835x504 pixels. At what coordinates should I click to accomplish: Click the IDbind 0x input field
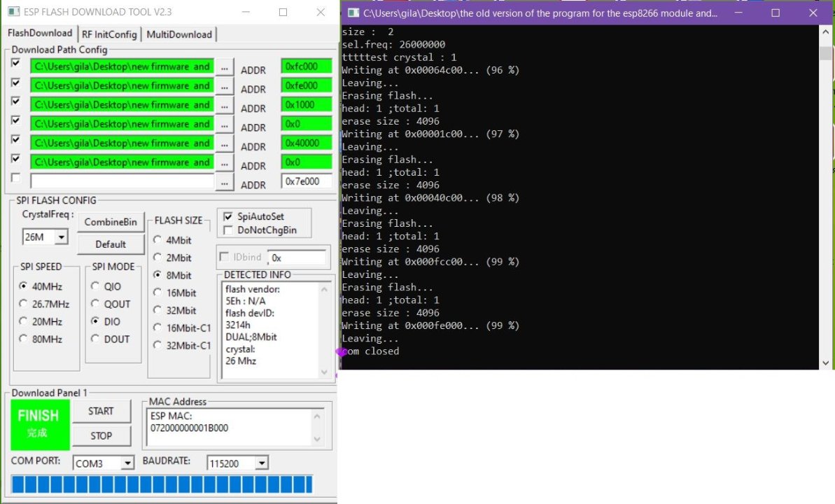point(297,258)
